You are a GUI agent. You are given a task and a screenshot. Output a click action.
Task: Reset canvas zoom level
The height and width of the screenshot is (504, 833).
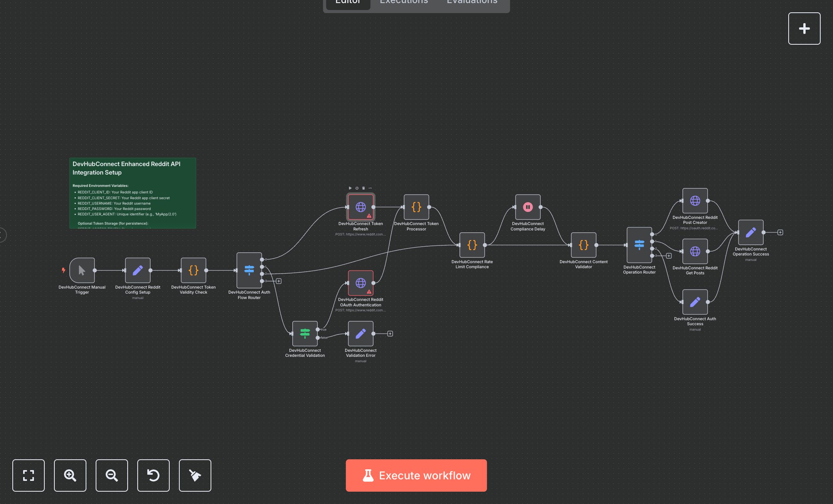pos(153,475)
